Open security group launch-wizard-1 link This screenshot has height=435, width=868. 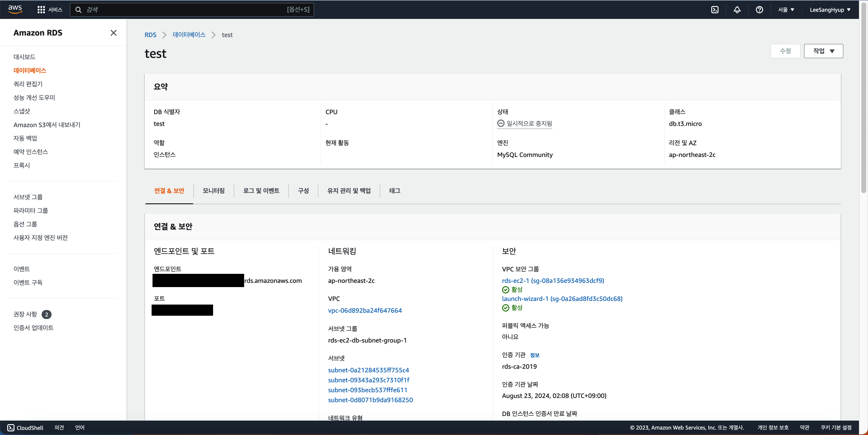pyautogui.click(x=562, y=299)
